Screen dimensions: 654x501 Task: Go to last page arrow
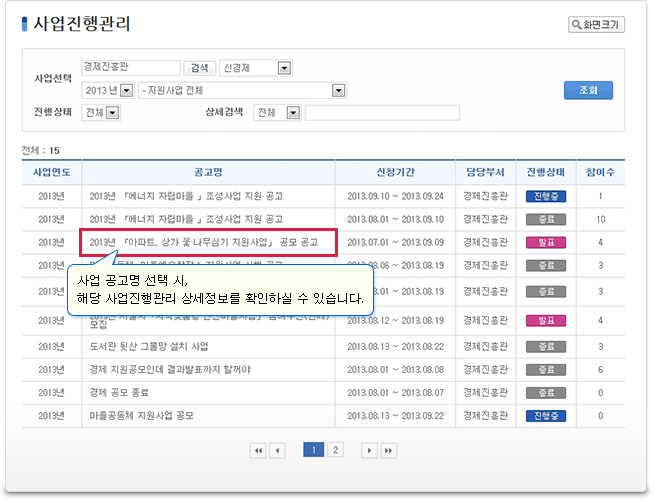click(x=388, y=451)
